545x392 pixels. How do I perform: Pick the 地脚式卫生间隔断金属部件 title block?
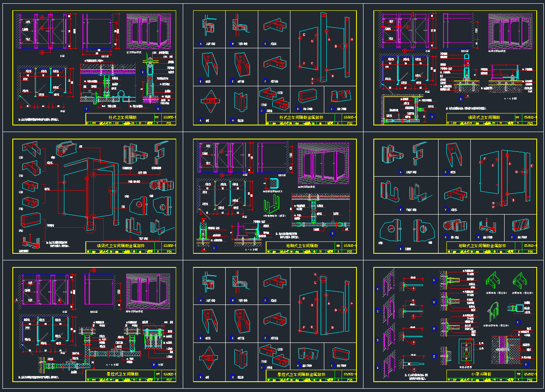(482, 246)
